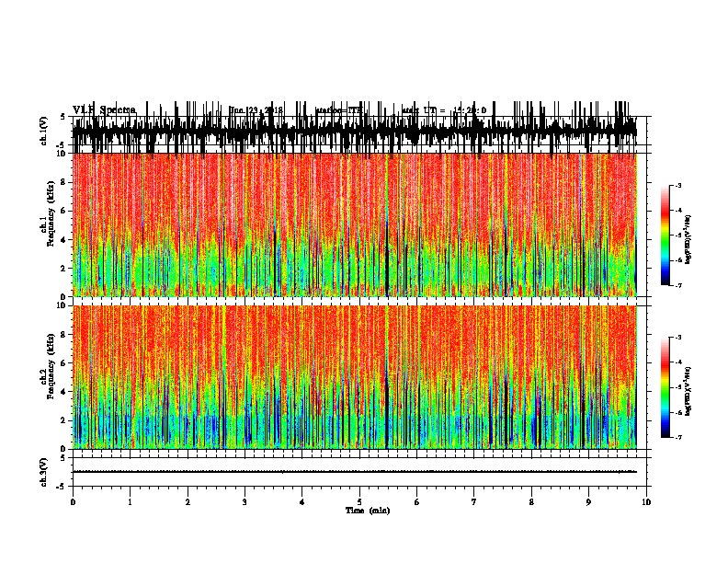Click the 'ch.1 (V)' waveform axis label

(44, 131)
